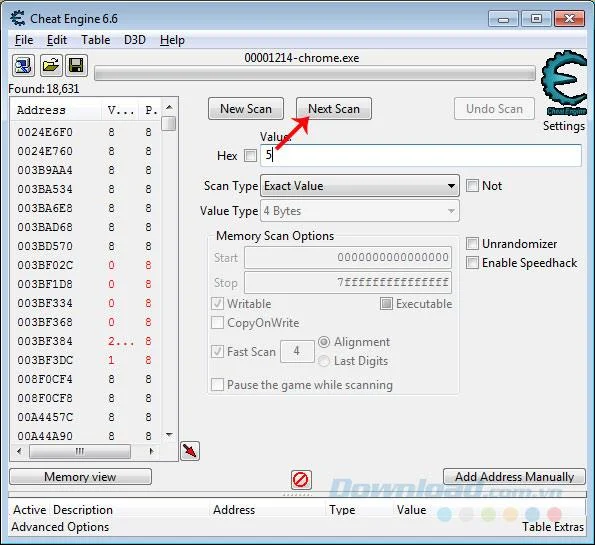The image size is (595, 545).
Task: Enable the Hex checkbox
Action: (250, 155)
